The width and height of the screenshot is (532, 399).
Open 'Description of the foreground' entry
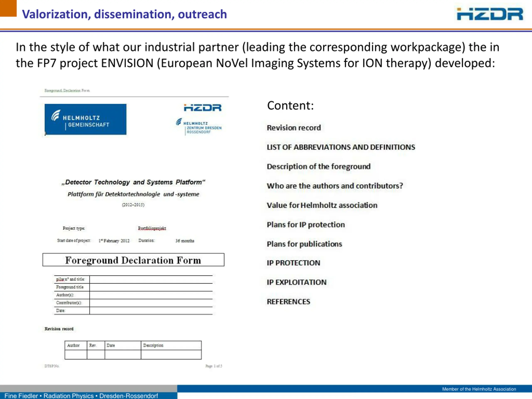pos(318,166)
